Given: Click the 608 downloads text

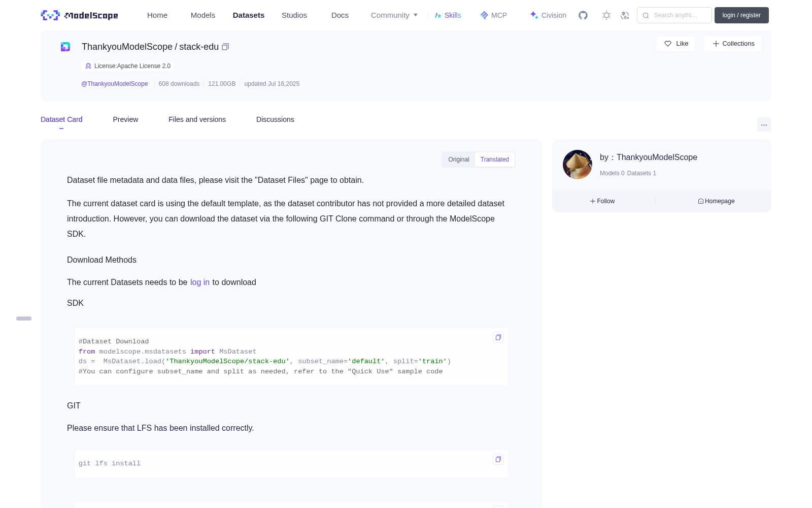Looking at the screenshot, I should 179,84.
